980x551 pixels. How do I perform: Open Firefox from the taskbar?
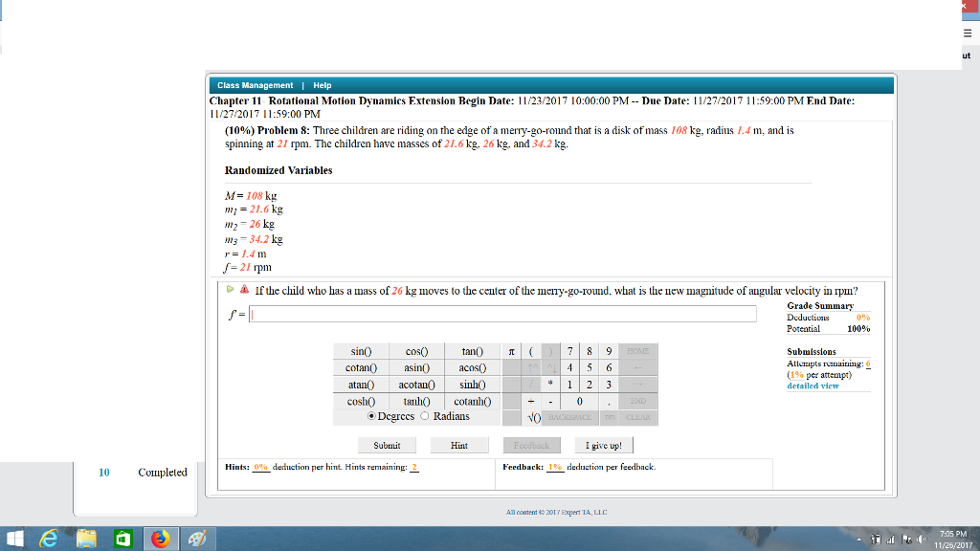[160, 538]
